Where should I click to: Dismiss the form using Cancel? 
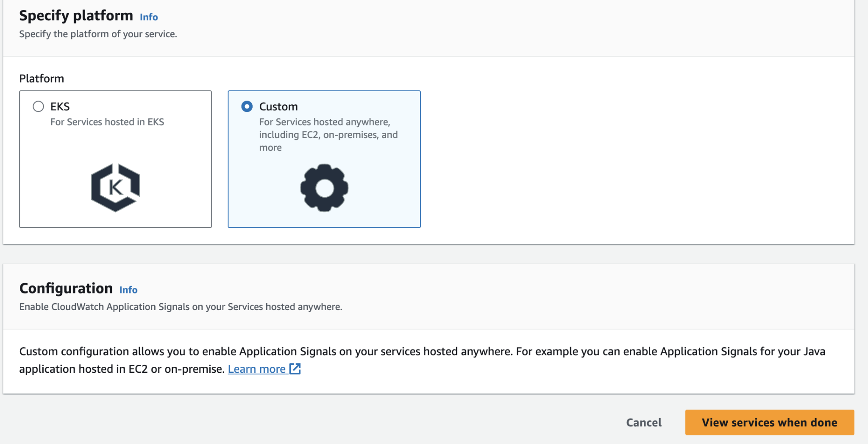coord(643,422)
